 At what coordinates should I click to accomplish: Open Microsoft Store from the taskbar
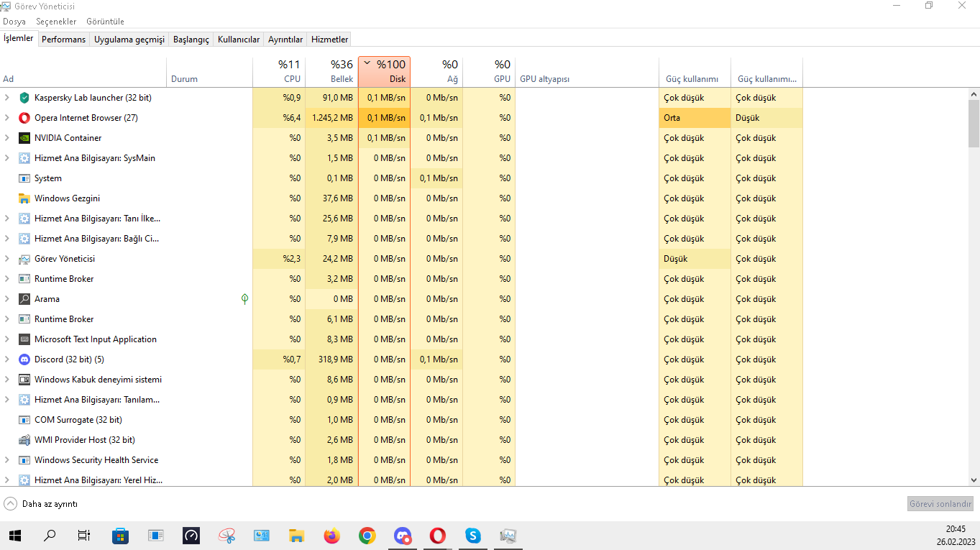point(120,536)
